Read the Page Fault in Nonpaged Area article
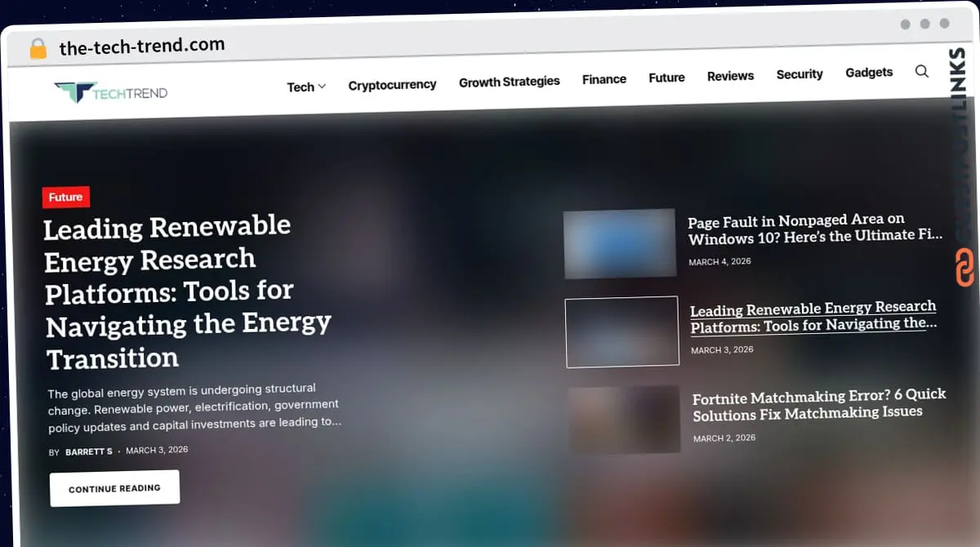Screen dimensions: 980x547 click(x=814, y=229)
